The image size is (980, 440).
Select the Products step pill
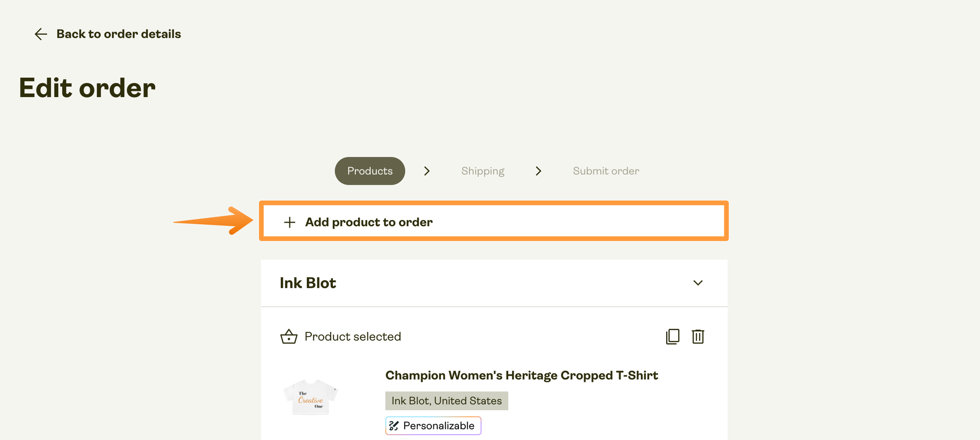(x=370, y=171)
